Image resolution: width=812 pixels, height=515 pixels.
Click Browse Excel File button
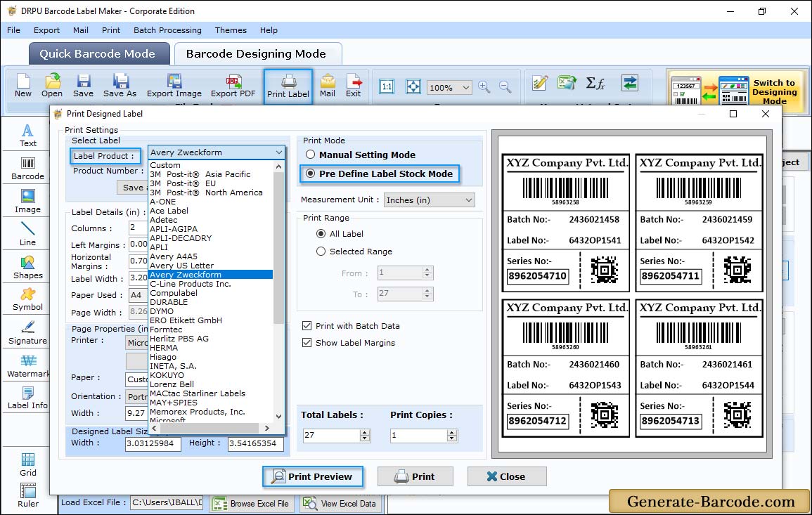pyautogui.click(x=252, y=504)
